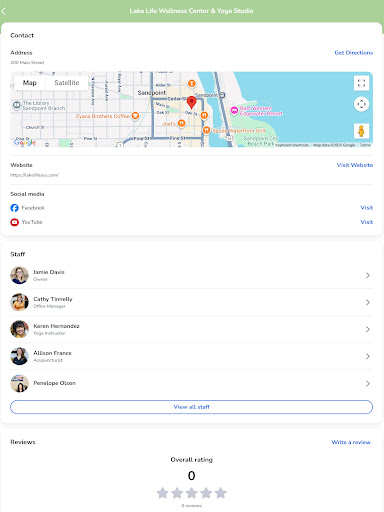
Task: Select the Jamie Davis name text
Action: pyautogui.click(x=49, y=272)
